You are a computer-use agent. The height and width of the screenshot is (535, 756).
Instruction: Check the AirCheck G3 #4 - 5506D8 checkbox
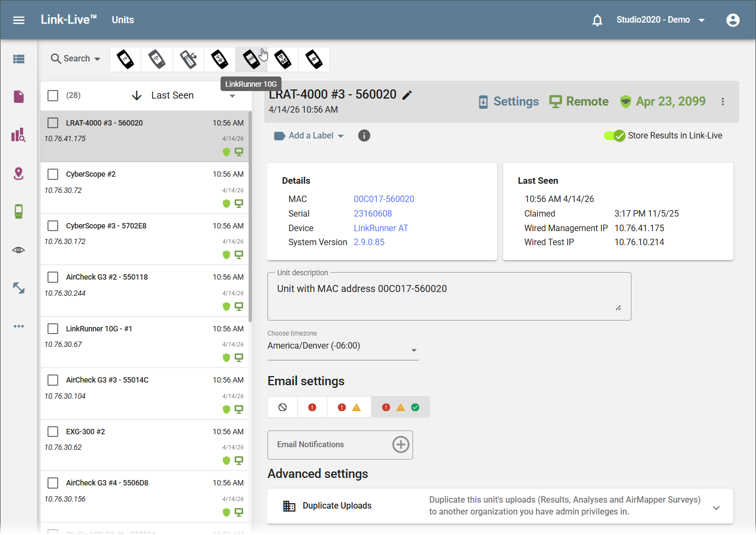[x=53, y=483]
